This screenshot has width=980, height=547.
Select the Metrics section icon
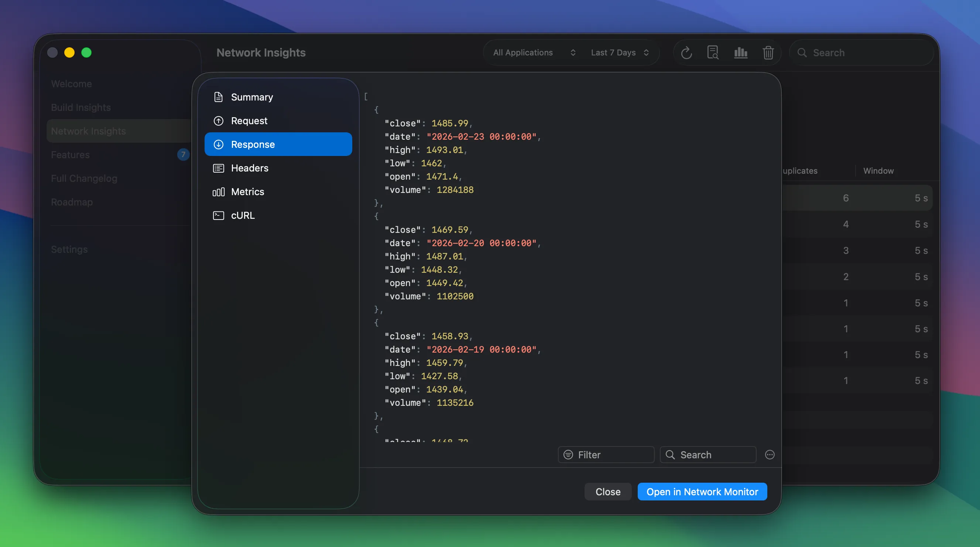(218, 192)
